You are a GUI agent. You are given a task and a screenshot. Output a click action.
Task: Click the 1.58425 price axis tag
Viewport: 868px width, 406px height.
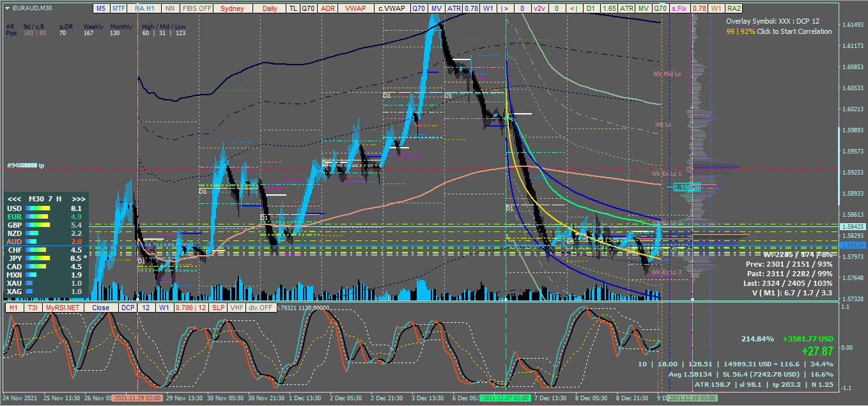click(853, 226)
